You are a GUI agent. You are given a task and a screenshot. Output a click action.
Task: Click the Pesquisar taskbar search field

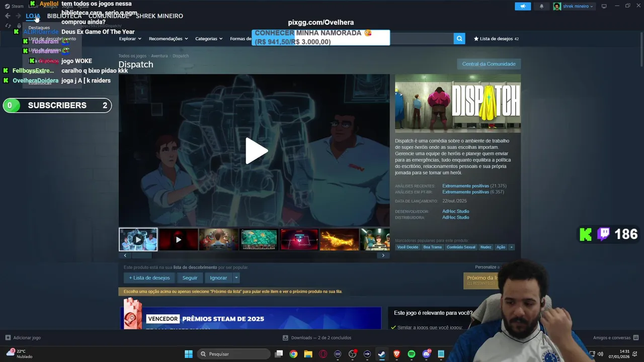tap(234, 354)
